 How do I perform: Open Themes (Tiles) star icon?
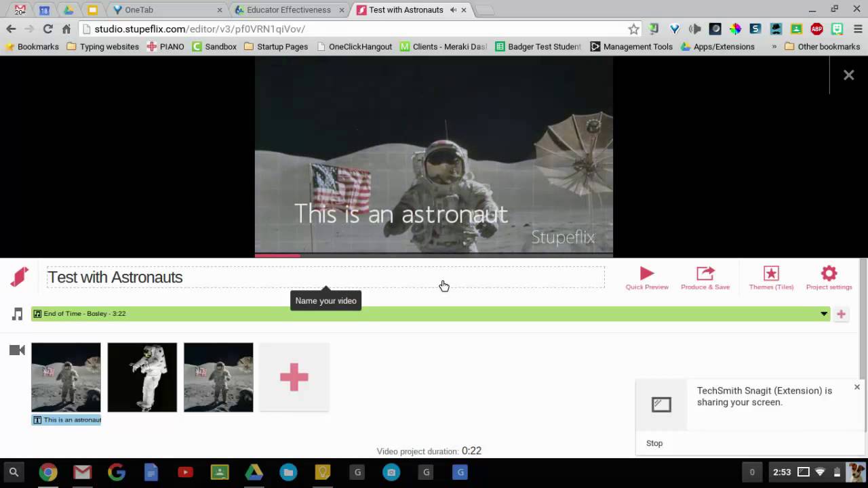click(x=771, y=273)
